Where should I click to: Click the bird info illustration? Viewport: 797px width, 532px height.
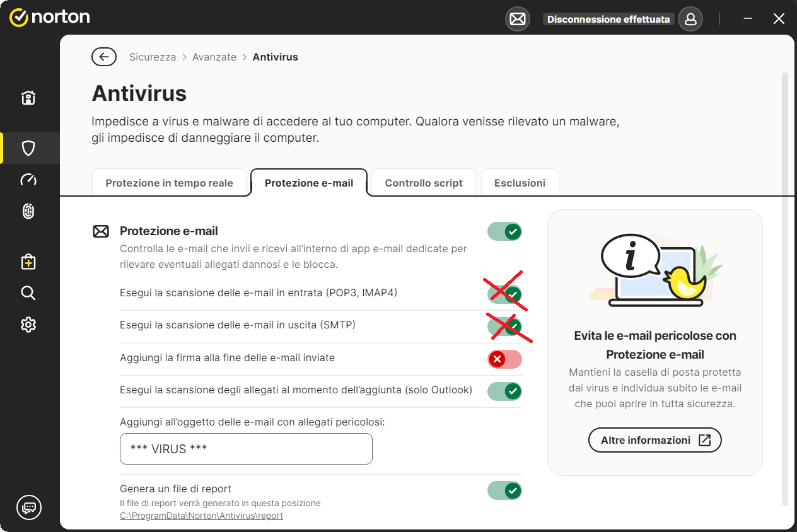point(656,270)
